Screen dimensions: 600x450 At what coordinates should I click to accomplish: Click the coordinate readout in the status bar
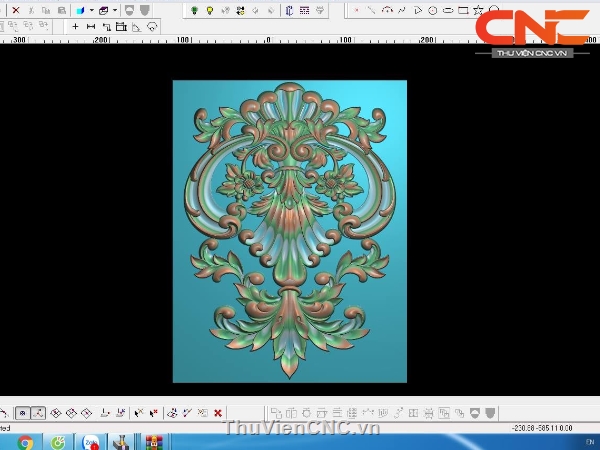[x=543, y=428]
